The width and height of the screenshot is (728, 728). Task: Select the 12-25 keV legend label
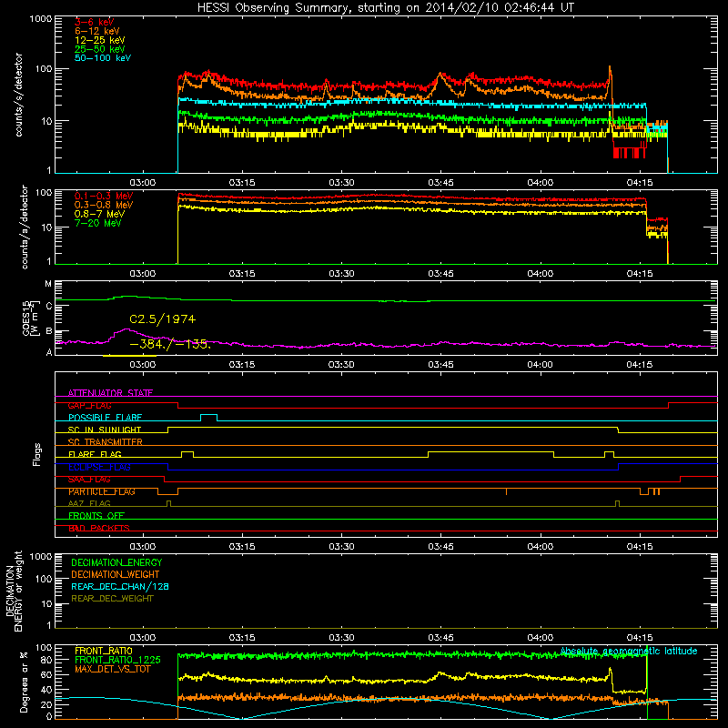tap(99, 40)
